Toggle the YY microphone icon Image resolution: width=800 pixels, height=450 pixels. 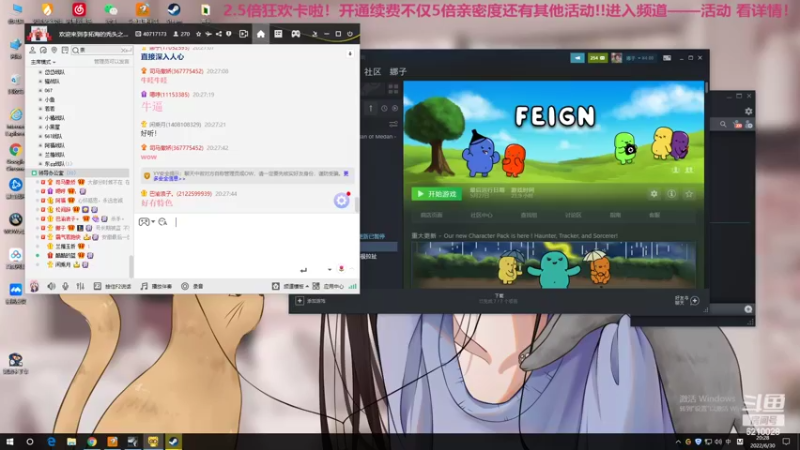click(65, 286)
